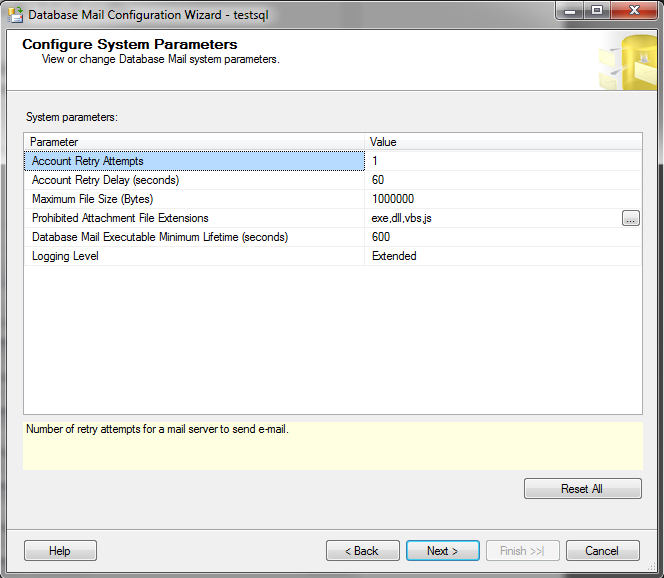Click the description text about retry attempts
This screenshot has width=664, height=578.
pos(158,429)
